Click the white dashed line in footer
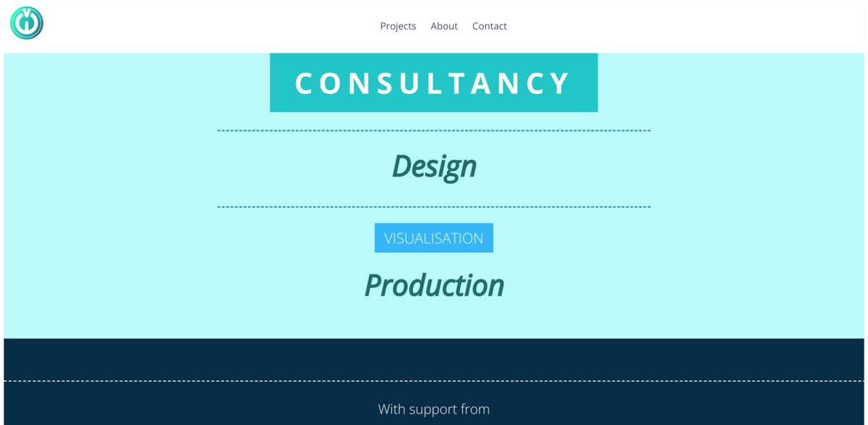This screenshot has width=868, height=425. point(434,381)
